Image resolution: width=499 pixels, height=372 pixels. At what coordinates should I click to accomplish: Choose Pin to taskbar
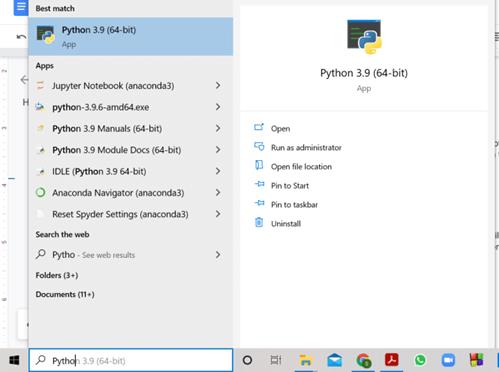click(294, 205)
